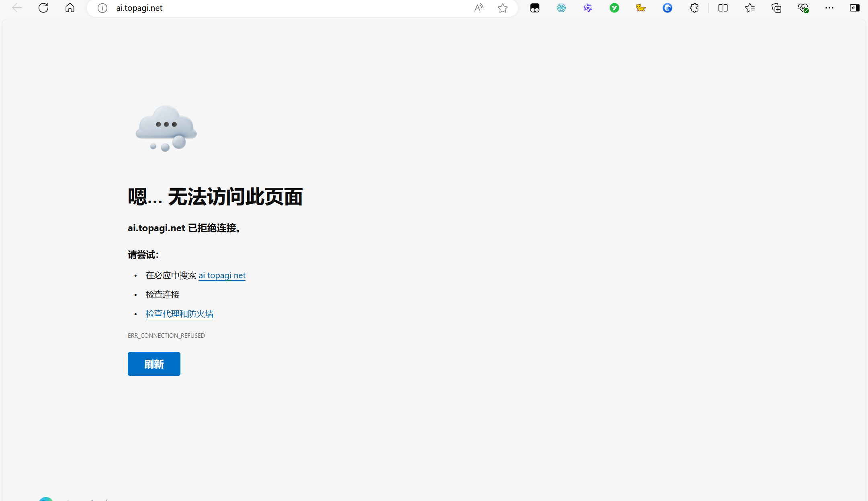Open Read aloud icon in address bar
Viewport: 868px width, 501px height.
[479, 8]
